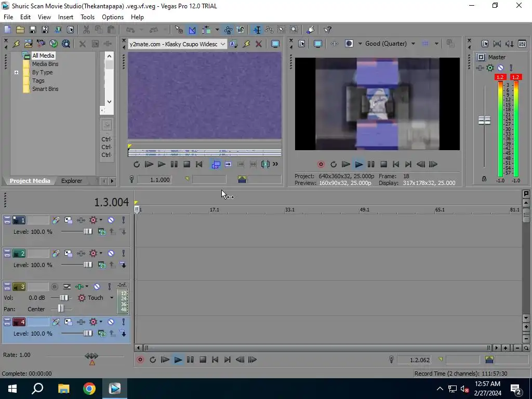
Task: Solo video track 2
Action: pos(124,254)
